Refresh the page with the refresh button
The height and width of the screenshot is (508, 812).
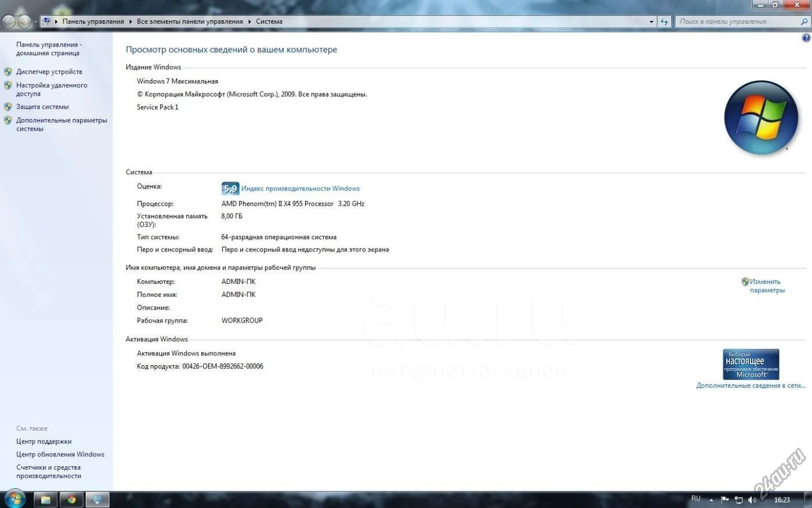664,21
